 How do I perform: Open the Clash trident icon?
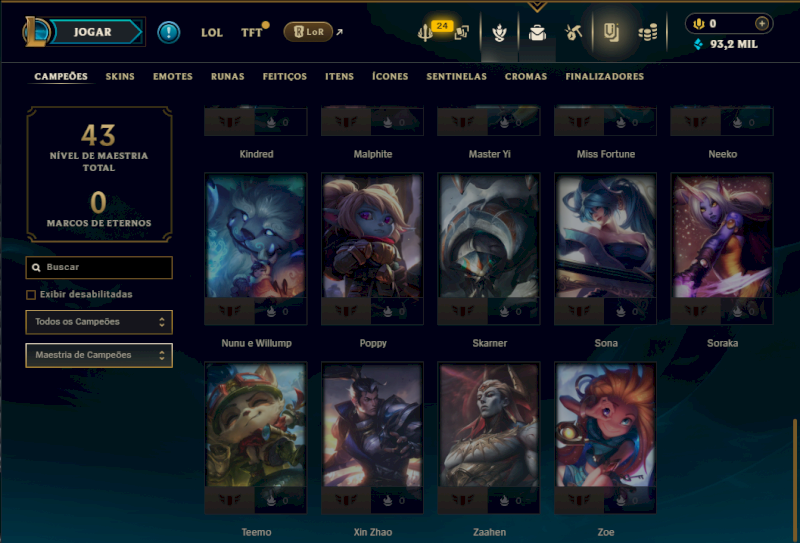point(425,32)
